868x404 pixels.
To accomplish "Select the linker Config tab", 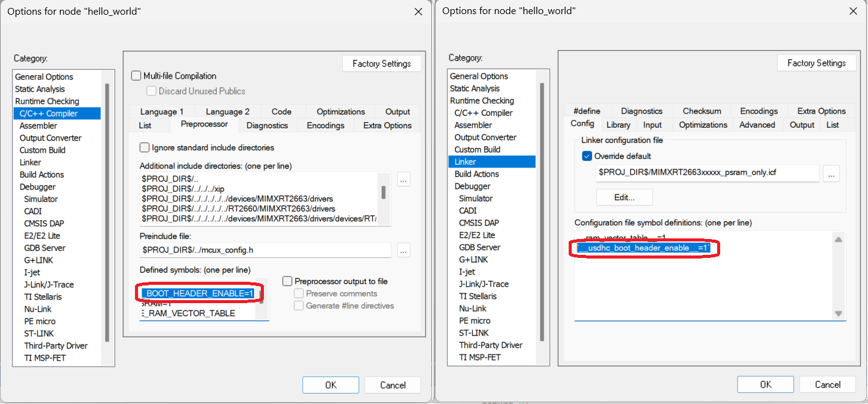I will [582, 124].
